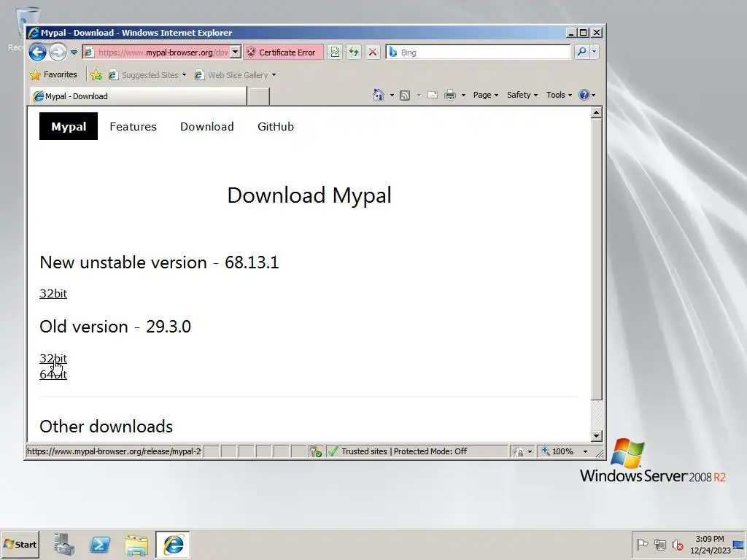This screenshot has width=747, height=560.
Task: Open a new blank tab
Action: pos(259,97)
